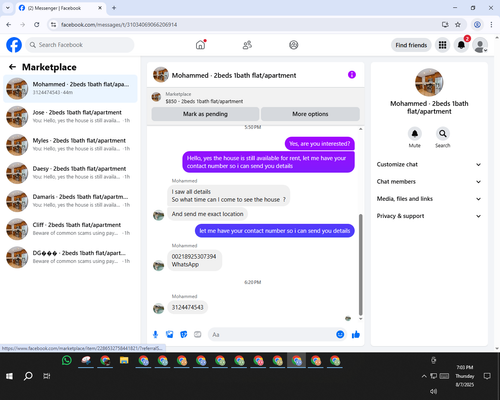Viewport: 500px width, 400px height.
Task: Open the Groups icon in top navigation
Action: 294,45
